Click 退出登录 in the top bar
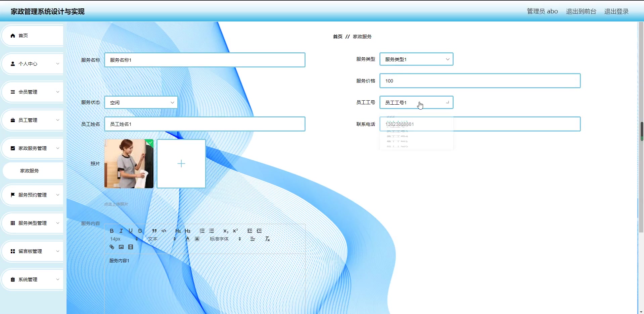 click(616, 11)
